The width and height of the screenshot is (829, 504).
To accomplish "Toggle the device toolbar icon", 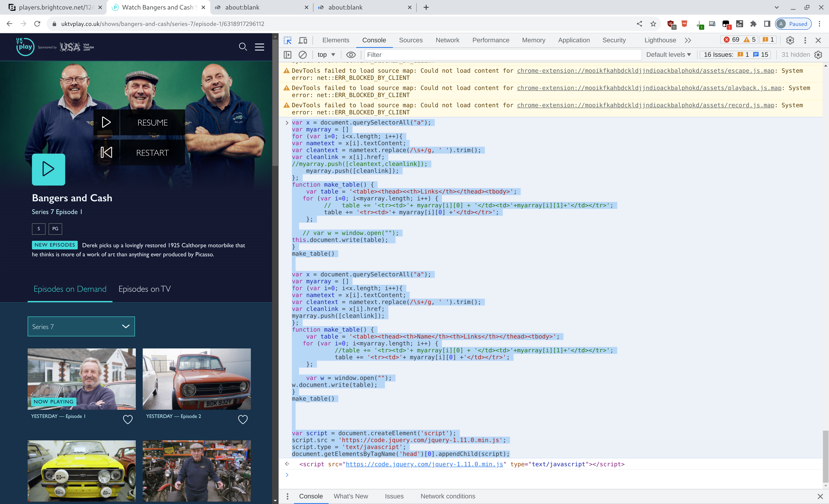I will (303, 40).
